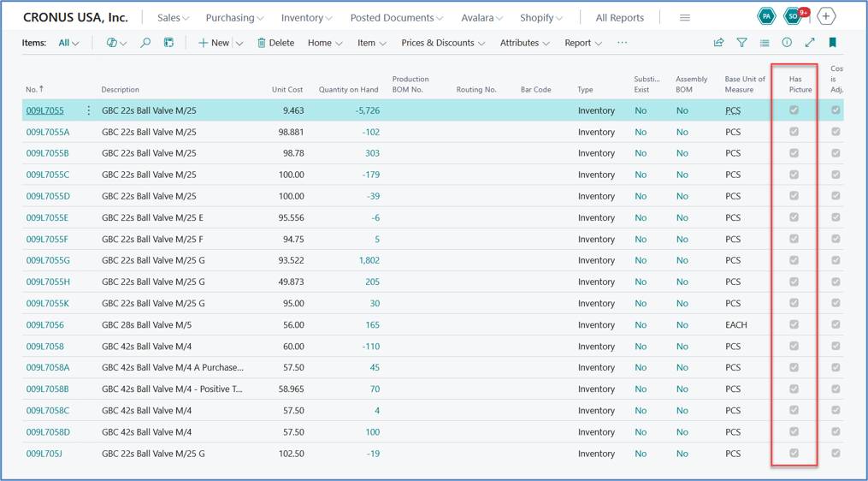Click quantity on hand -5,726
The width and height of the screenshot is (868, 481).
point(368,110)
